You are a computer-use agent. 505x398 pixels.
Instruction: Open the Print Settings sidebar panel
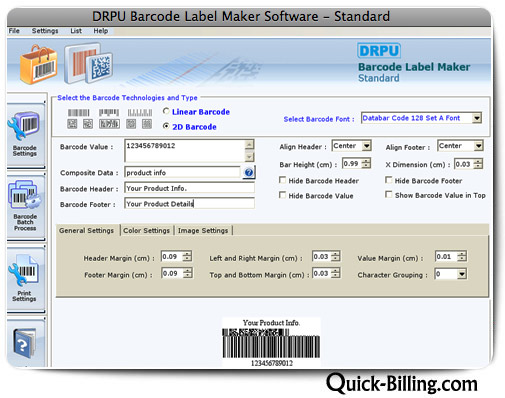tap(25, 279)
